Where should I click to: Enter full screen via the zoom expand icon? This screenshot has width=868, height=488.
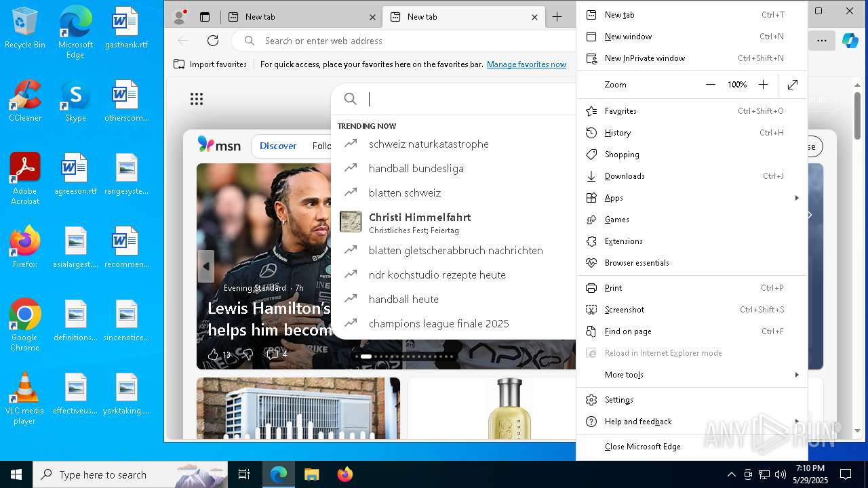click(x=793, y=85)
